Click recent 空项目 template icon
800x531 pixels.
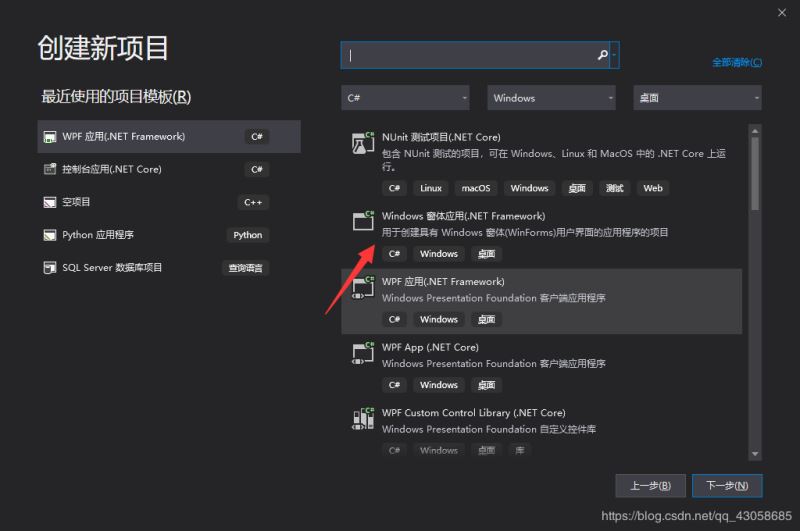tap(49, 203)
